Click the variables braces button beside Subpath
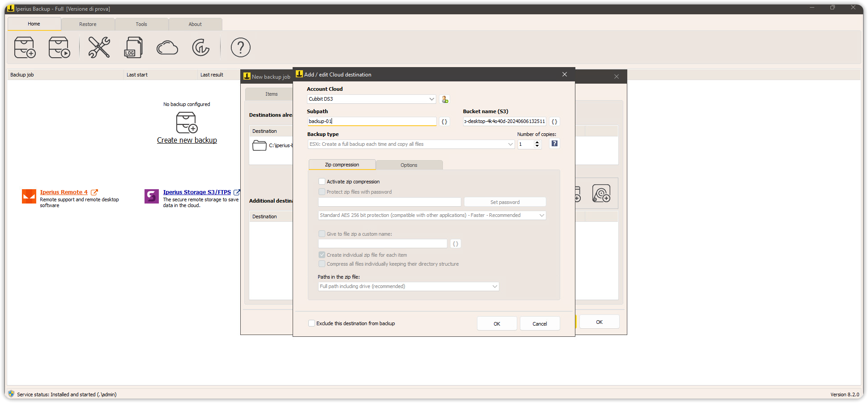 [444, 122]
